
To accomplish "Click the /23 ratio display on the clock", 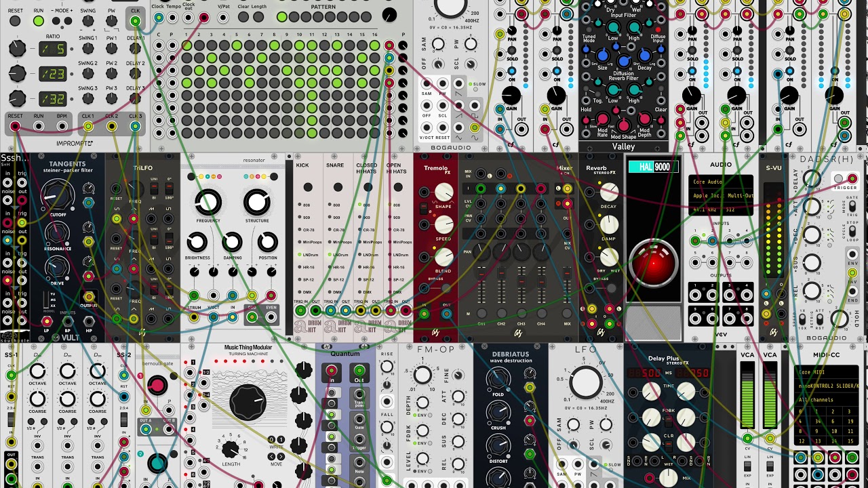I will (x=52, y=73).
